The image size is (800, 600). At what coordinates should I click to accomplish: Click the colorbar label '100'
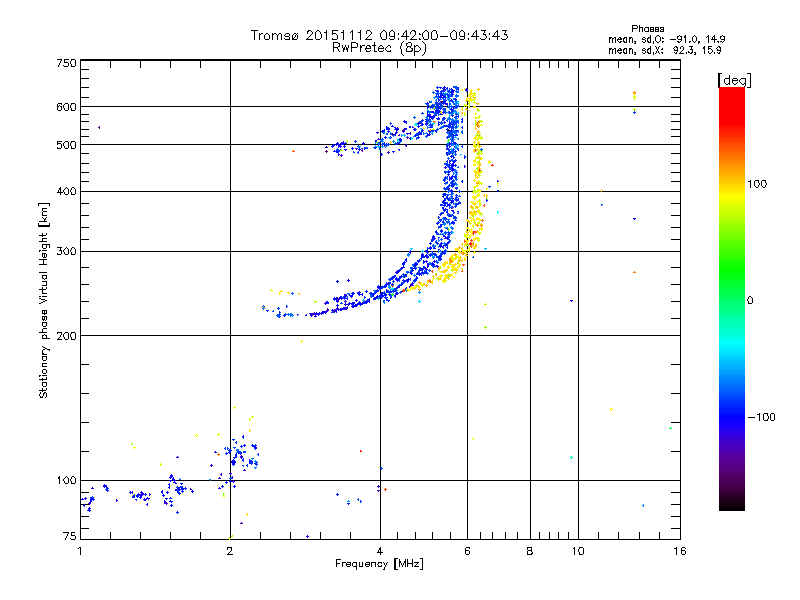tap(757, 184)
